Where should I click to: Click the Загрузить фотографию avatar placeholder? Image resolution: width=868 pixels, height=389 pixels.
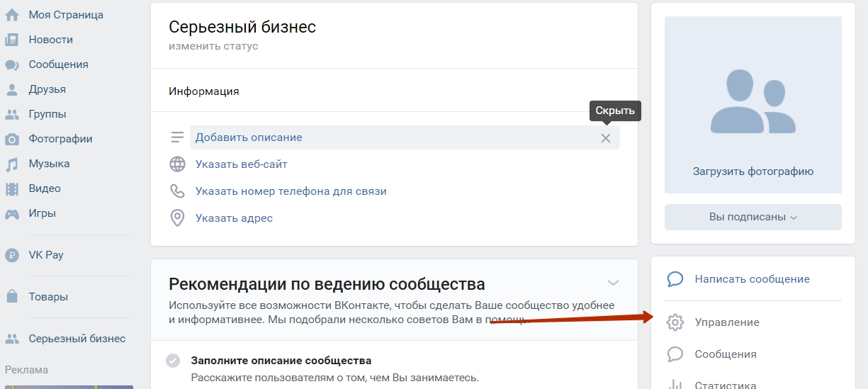753,105
